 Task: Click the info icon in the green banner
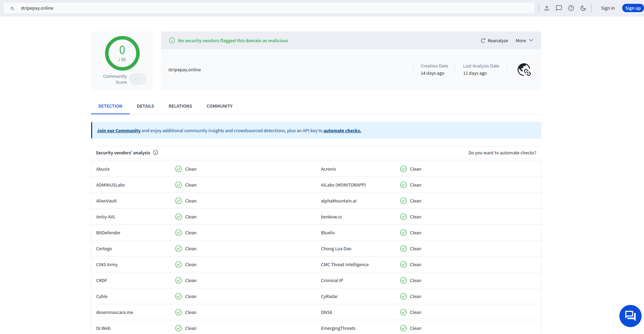(x=172, y=40)
